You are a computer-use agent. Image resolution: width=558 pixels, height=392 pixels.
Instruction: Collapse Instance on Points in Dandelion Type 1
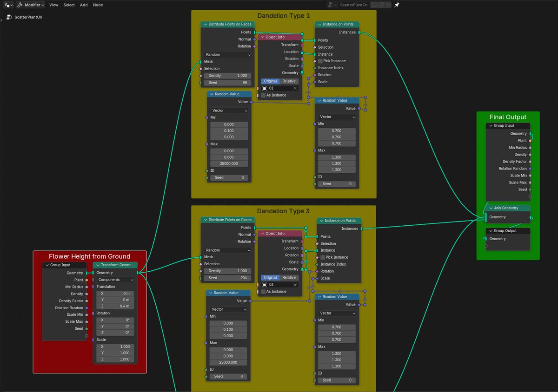click(320, 24)
